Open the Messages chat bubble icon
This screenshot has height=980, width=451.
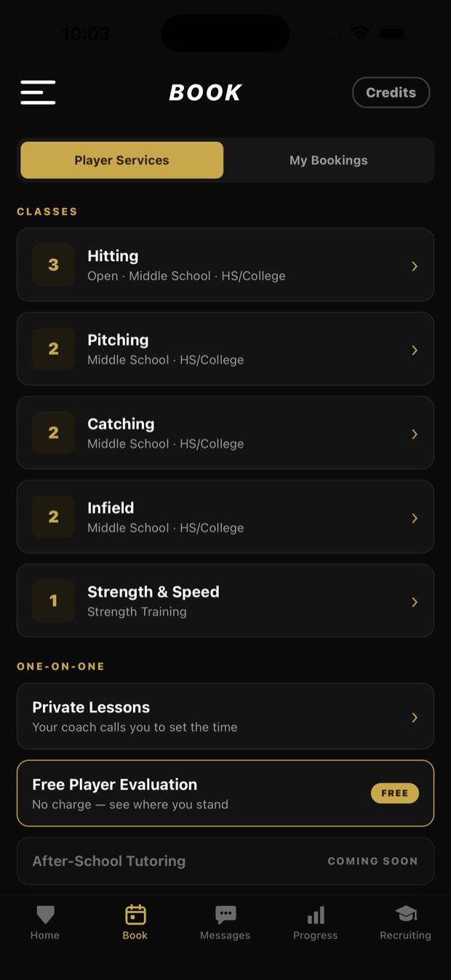pos(225,915)
